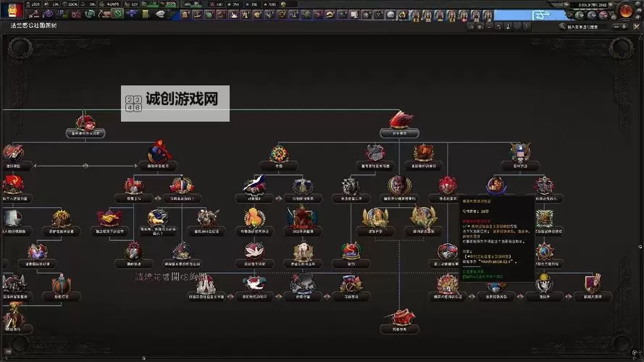Select the Marianne red and blue figure focus
This screenshot has width=644, height=362.
(x=158, y=155)
